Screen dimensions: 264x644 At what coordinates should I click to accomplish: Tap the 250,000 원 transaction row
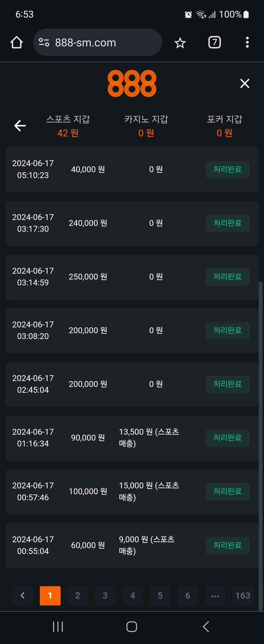(132, 277)
